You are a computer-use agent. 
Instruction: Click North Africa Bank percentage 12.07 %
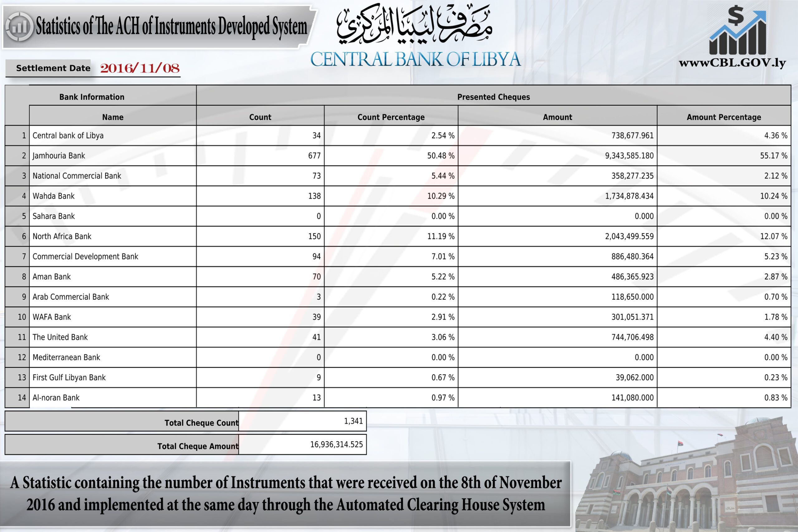coord(774,237)
